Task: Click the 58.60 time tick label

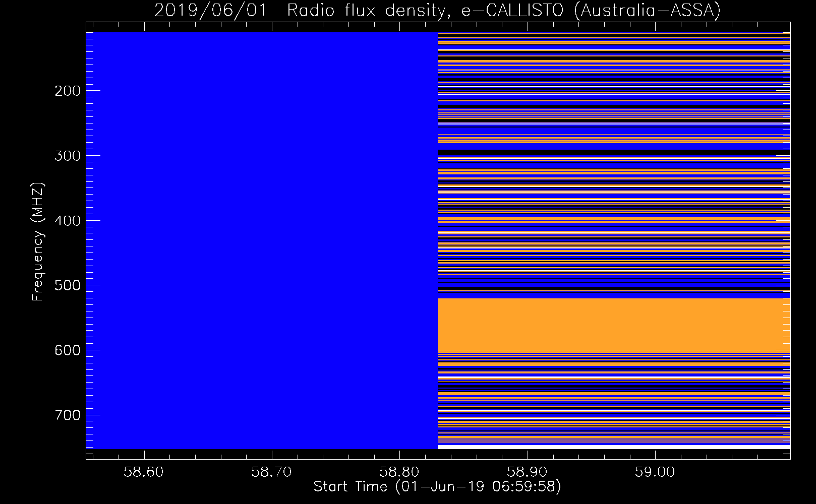Action: pos(144,472)
